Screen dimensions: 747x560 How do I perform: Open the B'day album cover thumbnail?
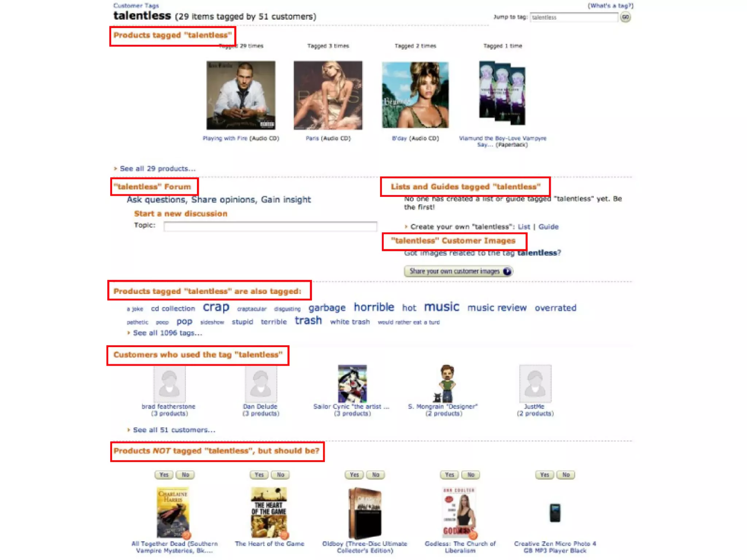415,95
